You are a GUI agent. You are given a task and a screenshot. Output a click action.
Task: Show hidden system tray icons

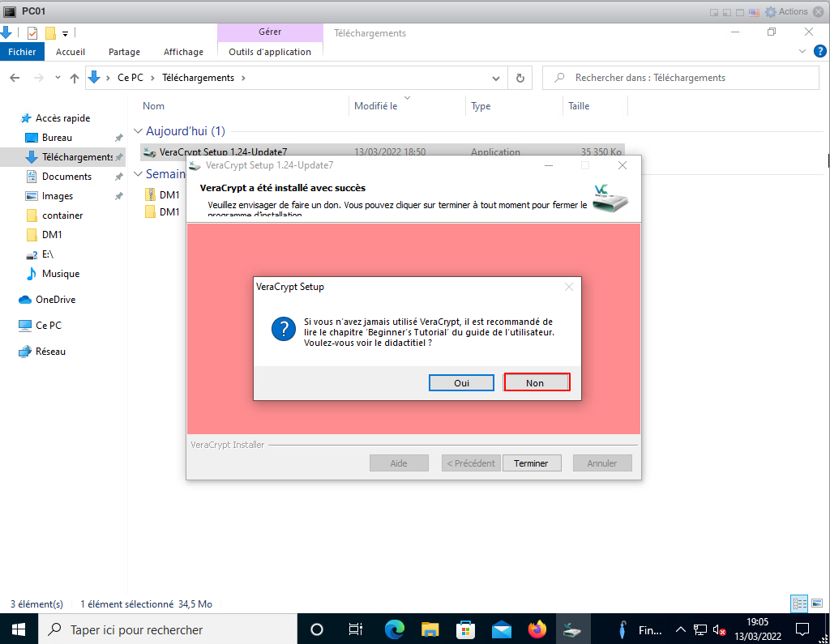pos(680,629)
